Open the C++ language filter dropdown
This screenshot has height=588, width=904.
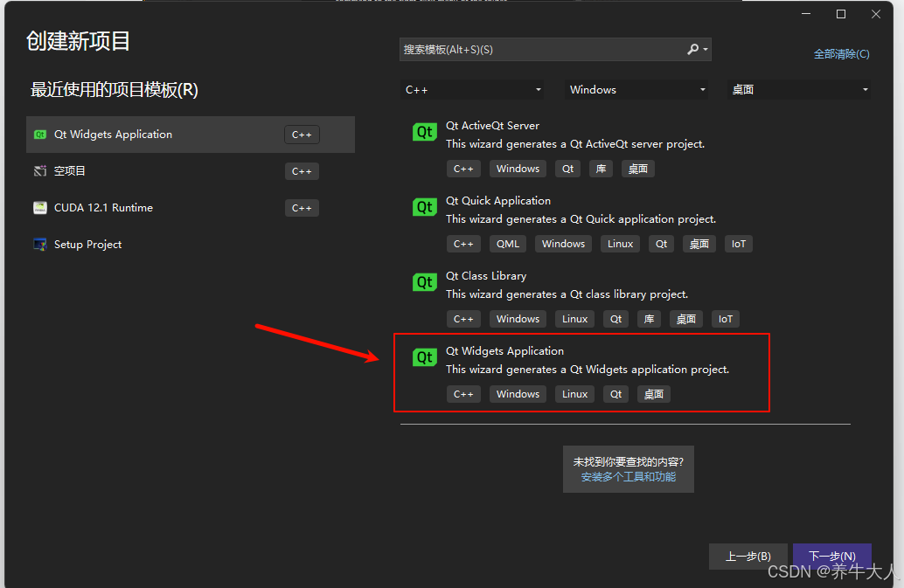(471, 90)
